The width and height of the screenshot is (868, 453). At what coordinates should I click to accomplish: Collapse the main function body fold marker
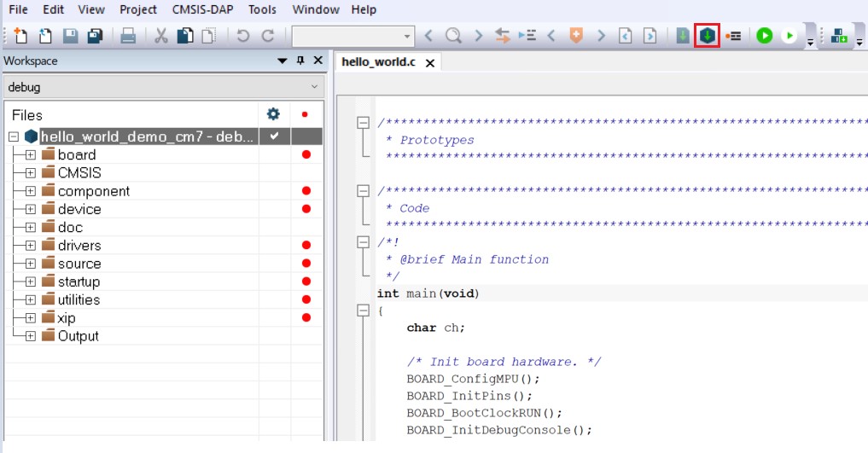click(363, 311)
